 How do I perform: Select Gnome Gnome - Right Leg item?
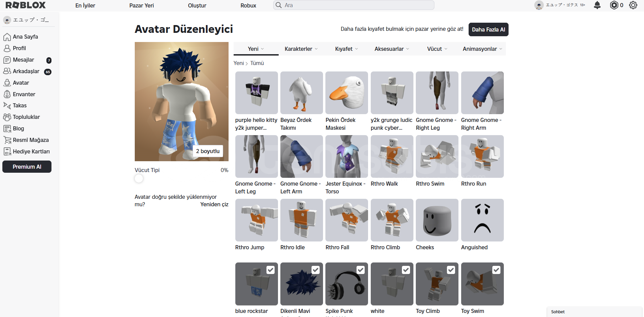[x=437, y=93]
